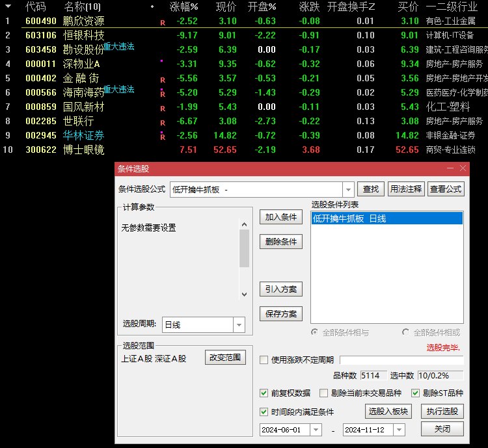Viewport: 488px width, 448px height.
Task: Select stock 鹏欣资源 in list
Action: click(x=83, y=21)
